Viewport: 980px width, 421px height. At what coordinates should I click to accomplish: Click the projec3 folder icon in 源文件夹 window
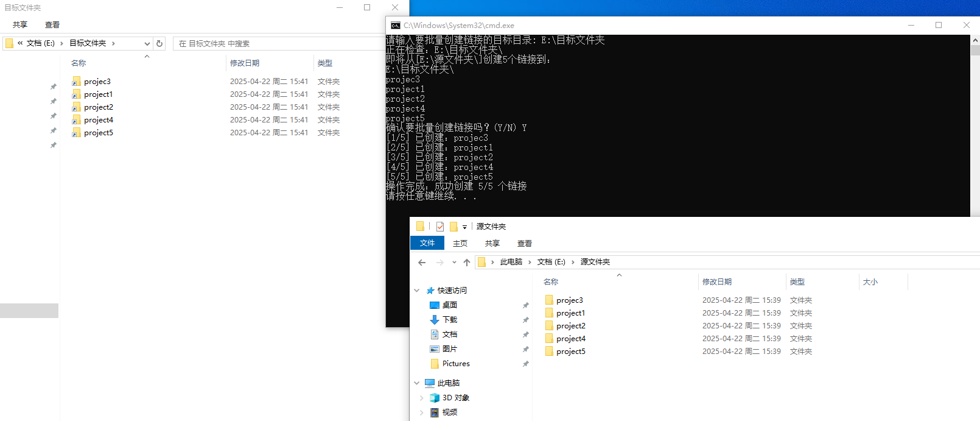pos(549,300)
